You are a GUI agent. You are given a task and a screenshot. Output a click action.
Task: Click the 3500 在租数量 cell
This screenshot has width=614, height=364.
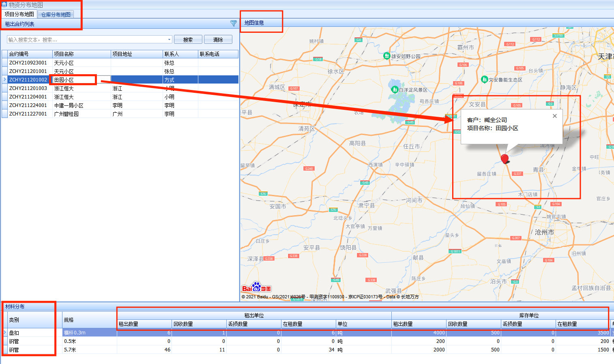coord(583,332)
